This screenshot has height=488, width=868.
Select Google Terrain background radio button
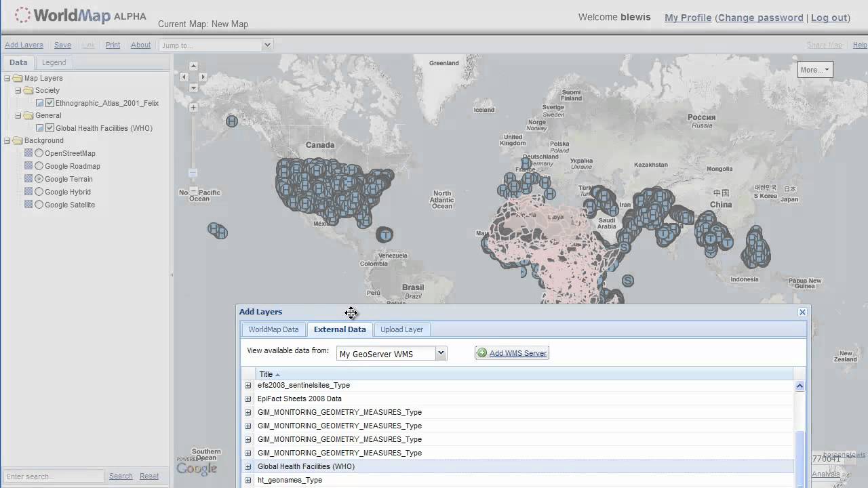(39, 179)
